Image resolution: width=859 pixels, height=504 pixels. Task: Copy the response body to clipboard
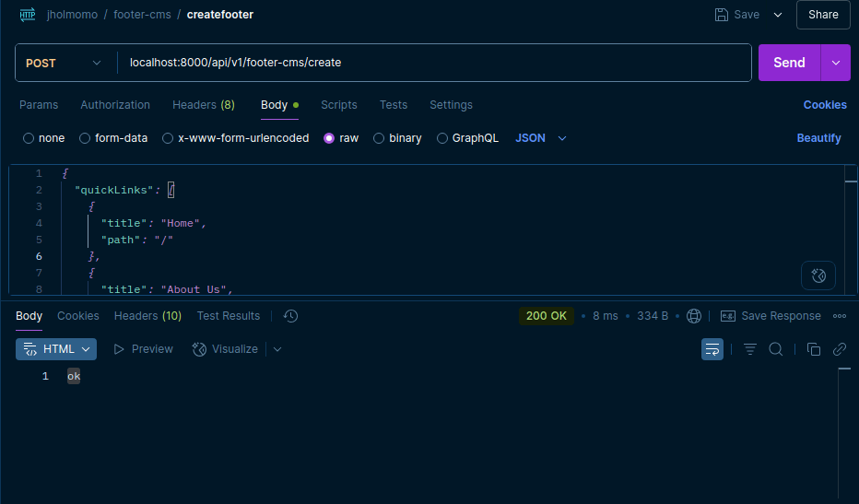[814, 349]
